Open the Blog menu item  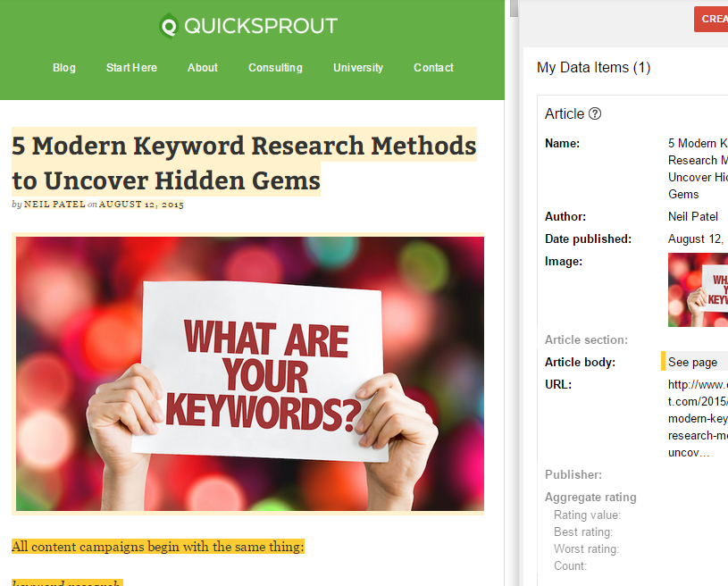pyautogui.click(x=64, y=68)
